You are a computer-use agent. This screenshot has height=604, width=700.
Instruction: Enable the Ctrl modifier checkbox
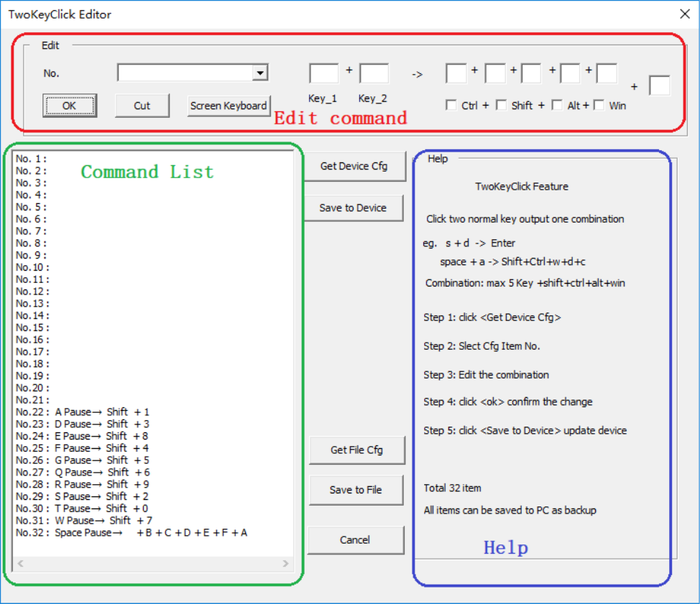pos(451,106)
